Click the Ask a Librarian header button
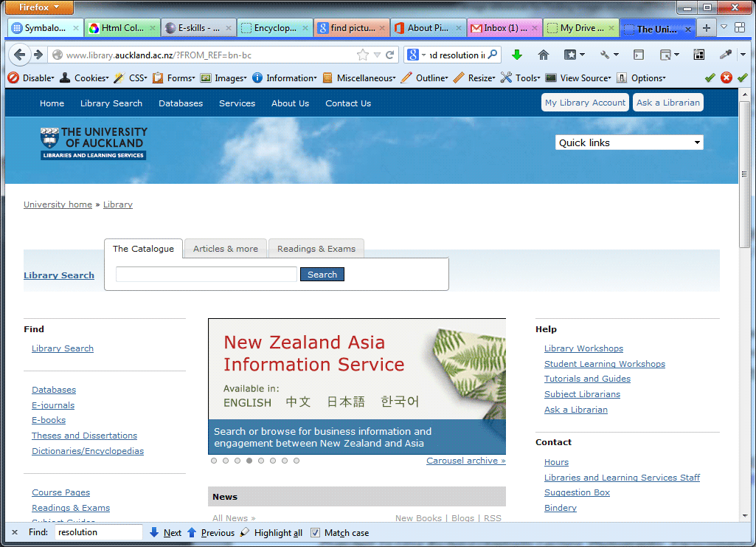The height and width of the screenshot is (547, 756). point(667,103)
